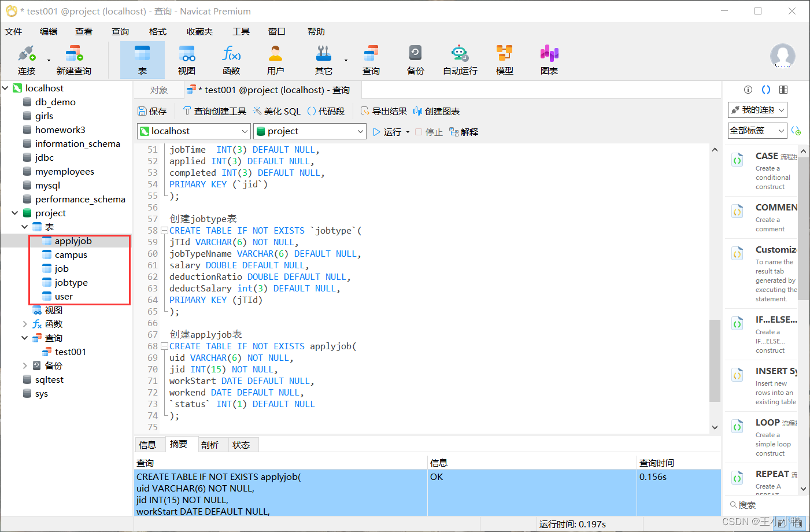This screenshot has width=810, height=532.
Task: Open the User (用户) toolbar icon
Action: click(276, 60)
